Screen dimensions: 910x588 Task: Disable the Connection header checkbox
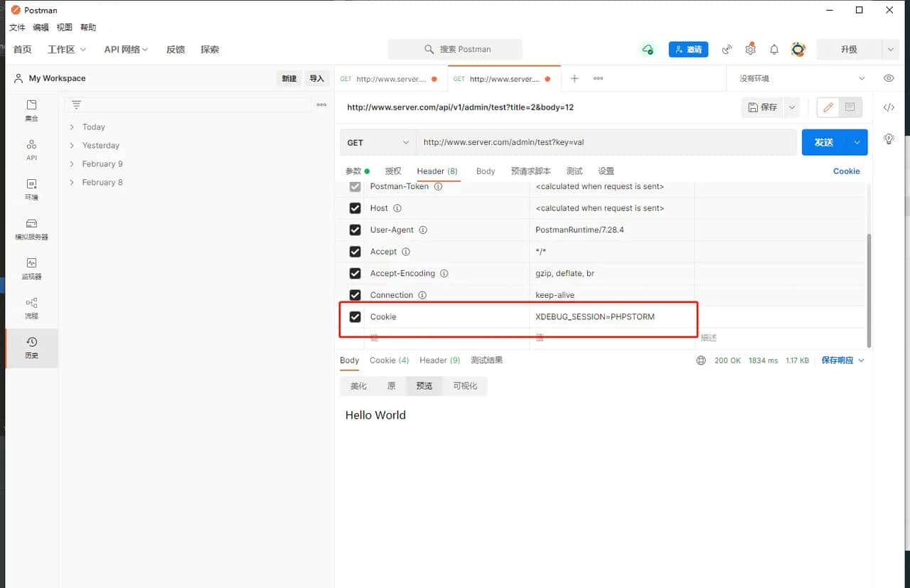point(355,294)
